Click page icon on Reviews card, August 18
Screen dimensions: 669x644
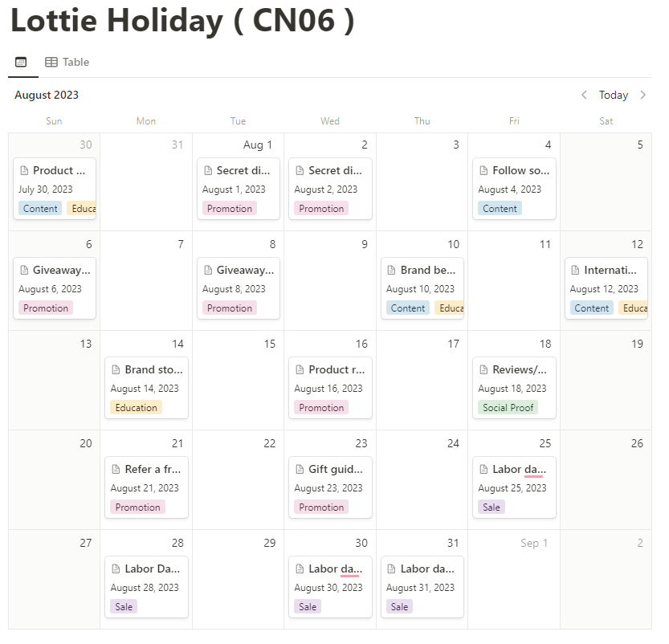click(x=483, y=370)
